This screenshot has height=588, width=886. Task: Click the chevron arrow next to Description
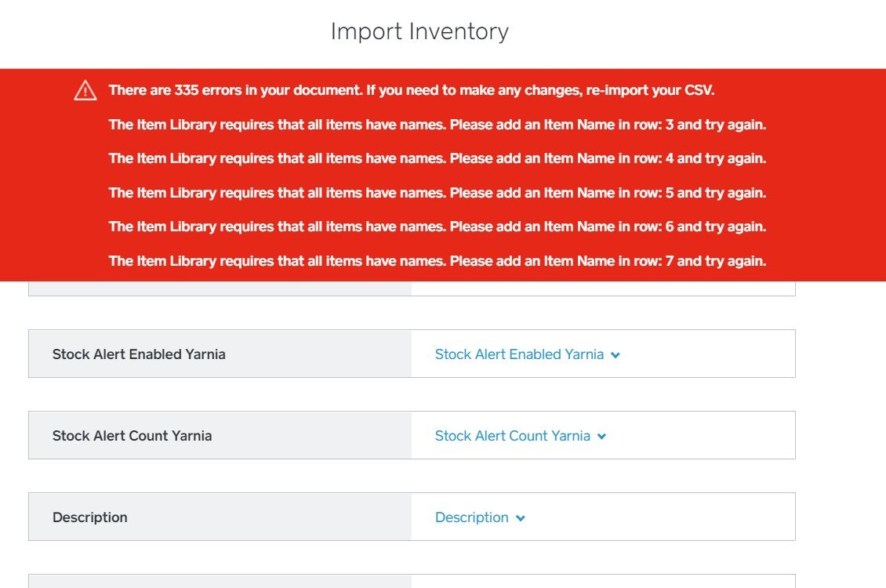(521, 518)
